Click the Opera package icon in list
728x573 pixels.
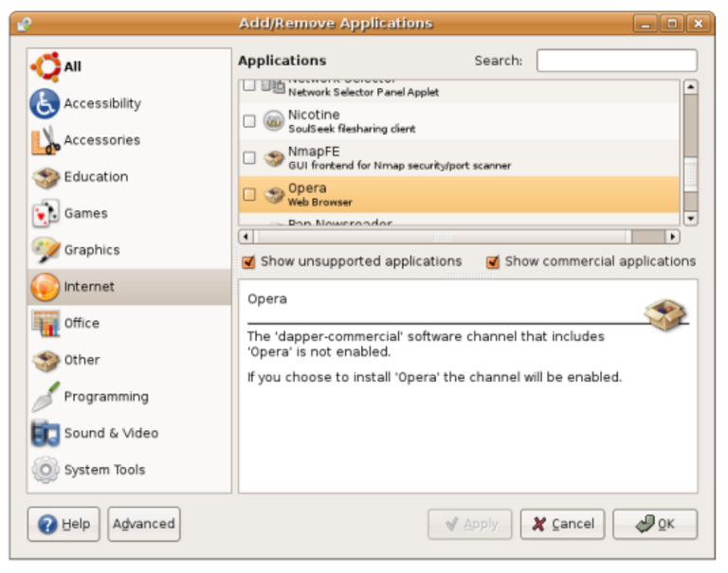pos(273,194)
